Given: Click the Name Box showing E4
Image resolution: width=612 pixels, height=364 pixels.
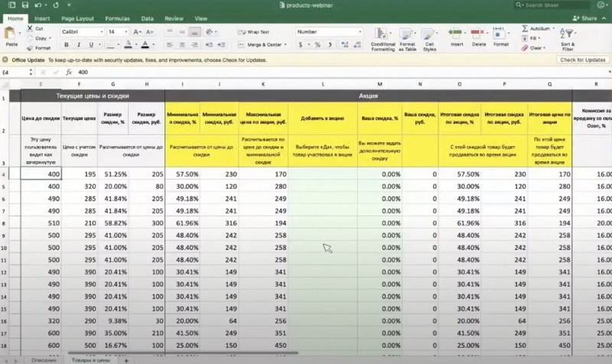Looking at the screenshot, I should 15,72.
